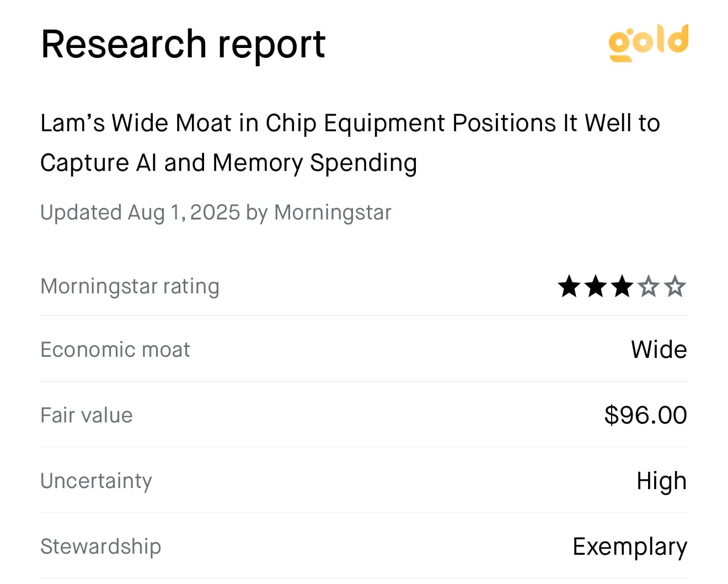This screenshot has height=584, width=728.
Task: Click the Morningstar author name
Action: pyautogui.click(x=333, y=213)
